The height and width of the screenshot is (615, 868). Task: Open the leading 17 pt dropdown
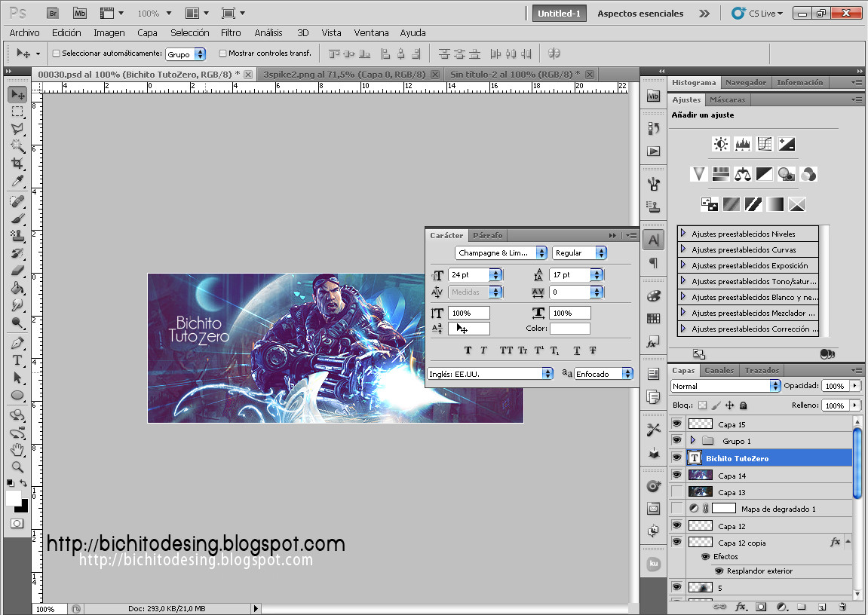[597, 275]
